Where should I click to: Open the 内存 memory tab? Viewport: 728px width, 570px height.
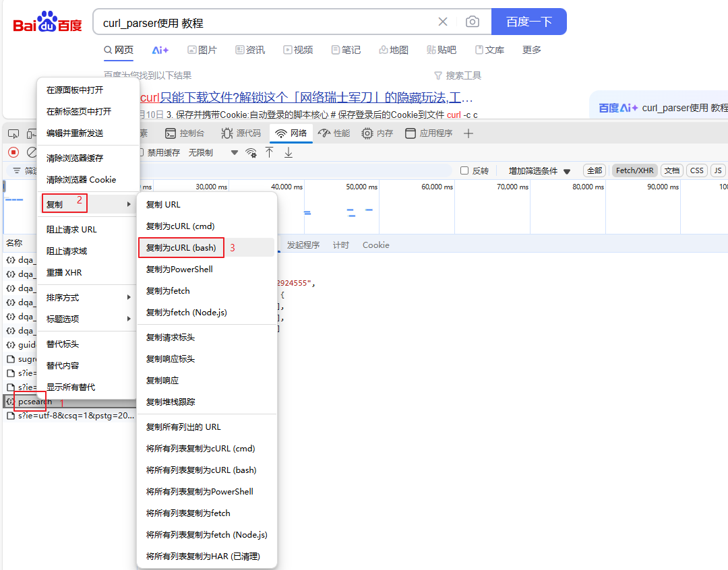377,133
